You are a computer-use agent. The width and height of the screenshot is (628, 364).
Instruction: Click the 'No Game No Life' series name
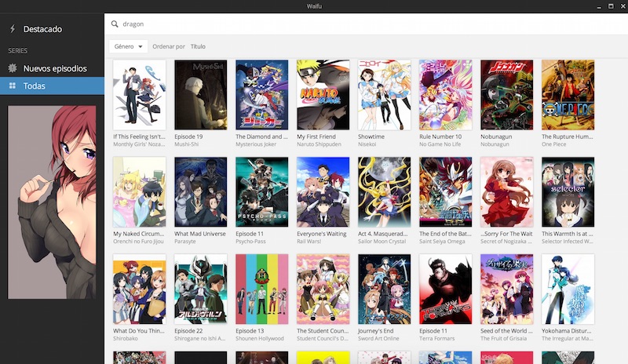[x=442, y=144]
